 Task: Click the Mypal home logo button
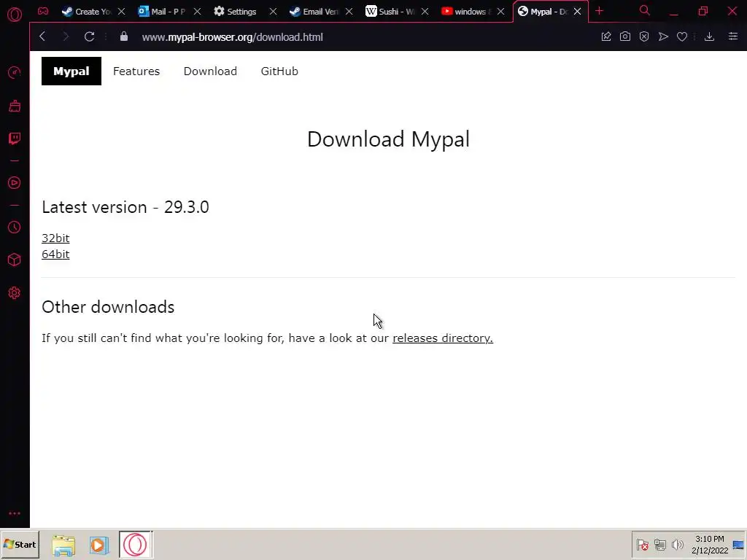coord(71,71)
